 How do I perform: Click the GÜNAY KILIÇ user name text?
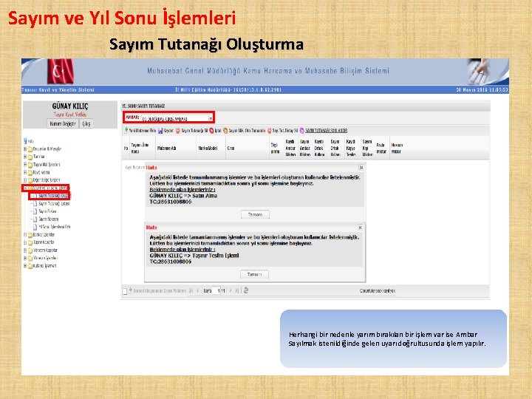(x=70, y=106)
